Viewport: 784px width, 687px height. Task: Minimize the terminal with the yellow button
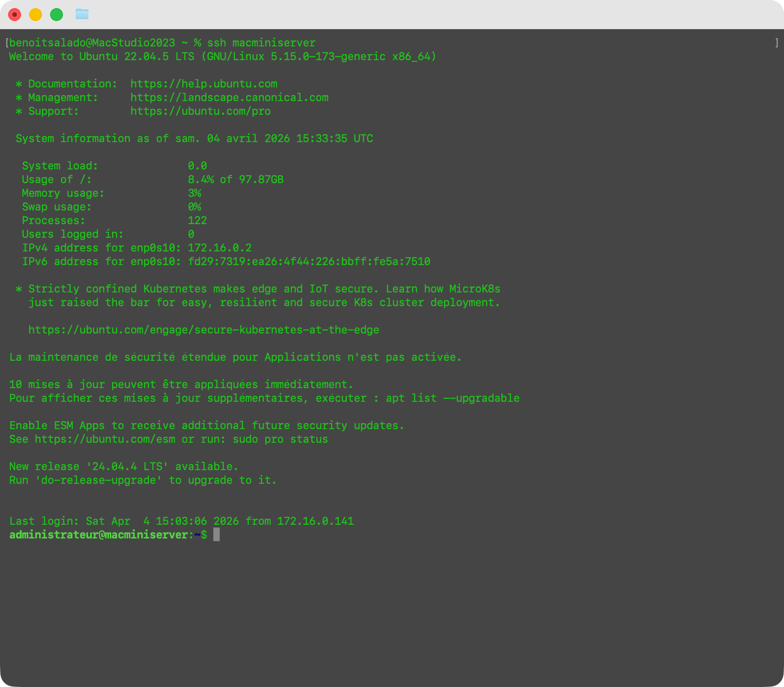pos(36,15)
